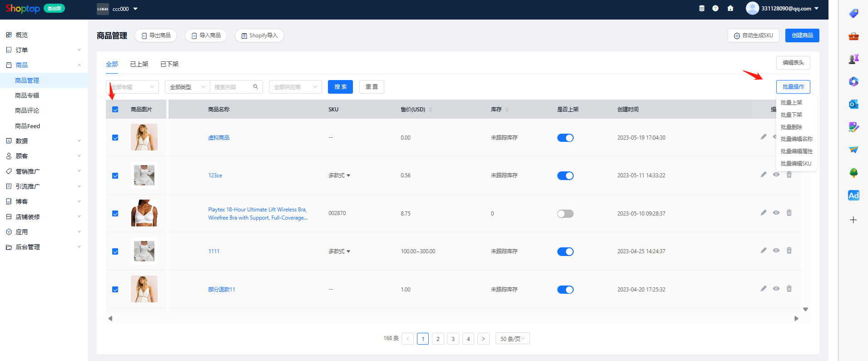Switch to the 已下架 tab
The image size is (868, 361).
coord(169,64)
